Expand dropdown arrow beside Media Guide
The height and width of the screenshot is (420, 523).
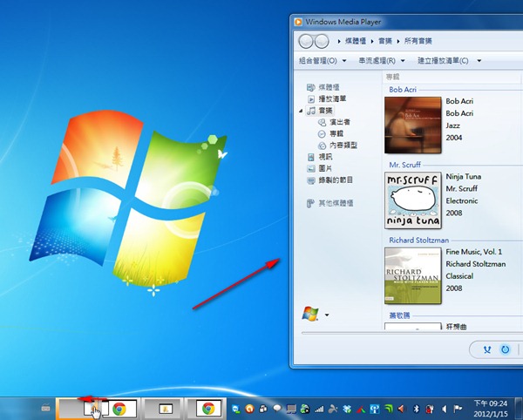(327, 315)
